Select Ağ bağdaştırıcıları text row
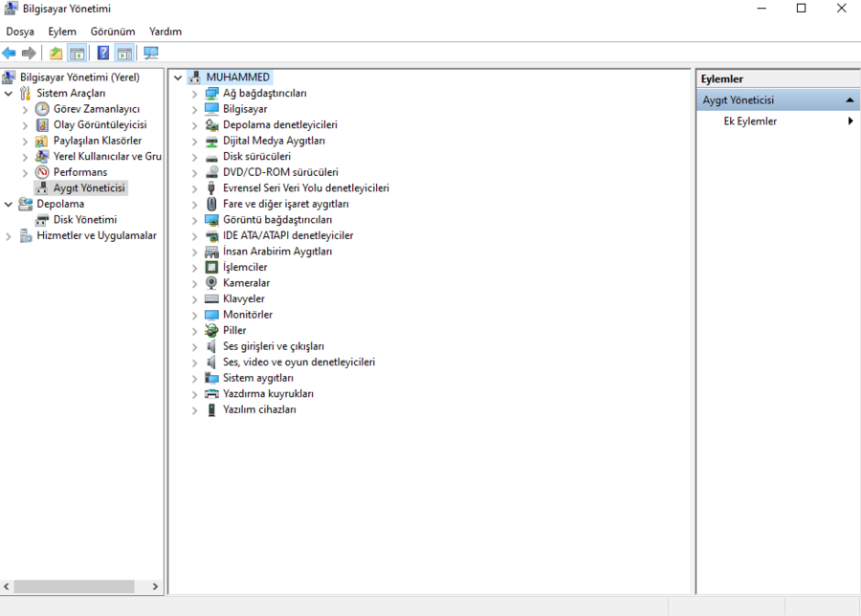 (x=265, y=94)
